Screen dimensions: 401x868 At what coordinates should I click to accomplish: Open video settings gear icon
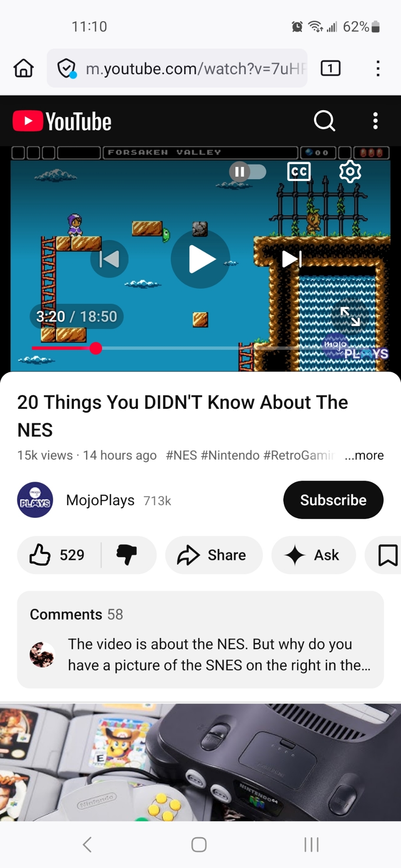(350, 171)
